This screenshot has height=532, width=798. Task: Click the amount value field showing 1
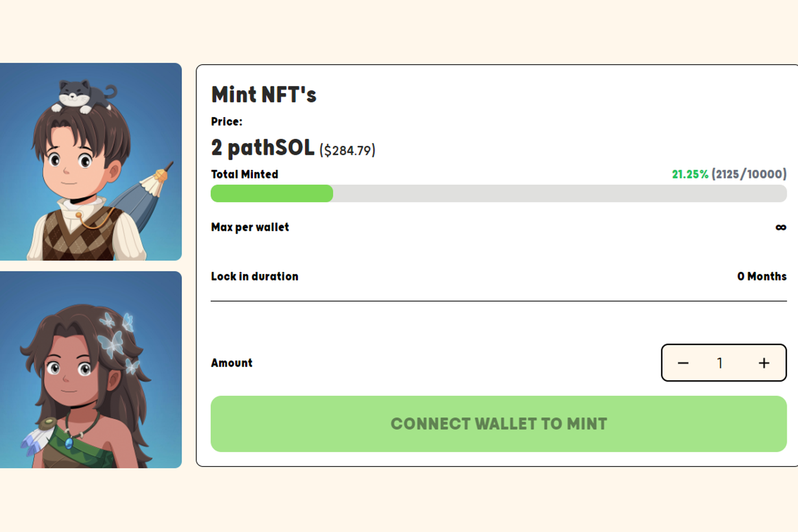point(720,363)
